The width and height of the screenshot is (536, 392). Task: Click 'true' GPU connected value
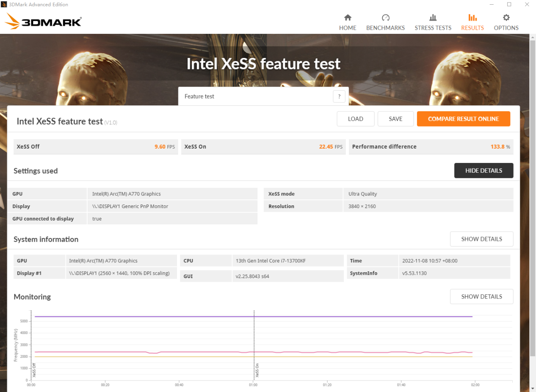point(97,219)
